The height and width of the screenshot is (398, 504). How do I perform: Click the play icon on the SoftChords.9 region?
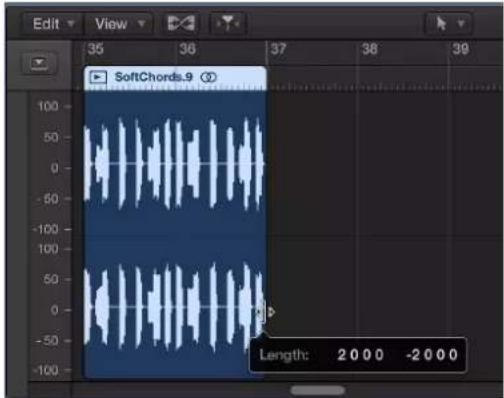pos(98,77)
